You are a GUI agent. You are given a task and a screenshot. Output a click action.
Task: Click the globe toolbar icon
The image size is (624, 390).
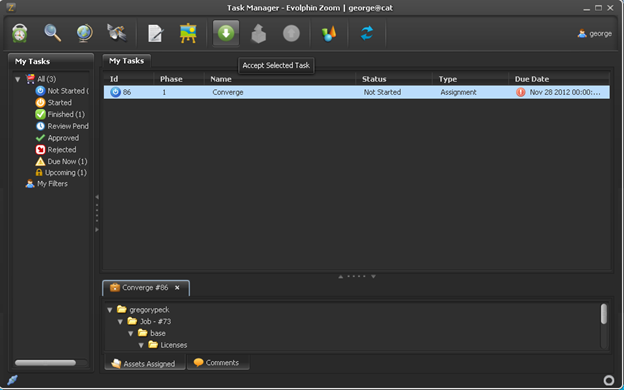point(84,33)
